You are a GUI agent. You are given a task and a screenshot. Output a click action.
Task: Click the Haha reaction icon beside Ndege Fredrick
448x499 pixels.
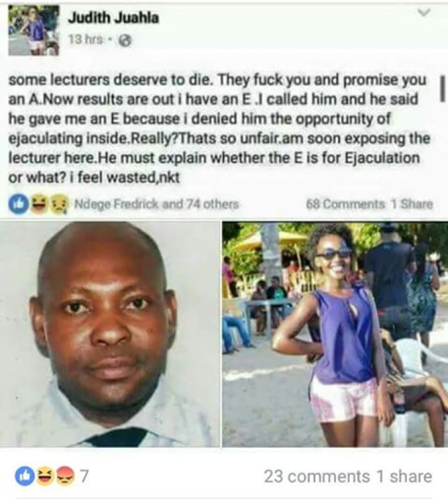[38, 203]
